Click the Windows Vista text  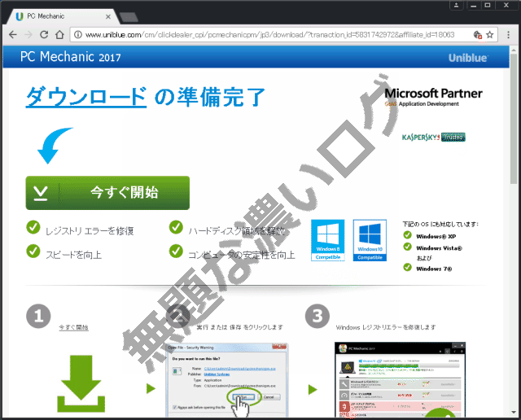(x=439, y=248)
